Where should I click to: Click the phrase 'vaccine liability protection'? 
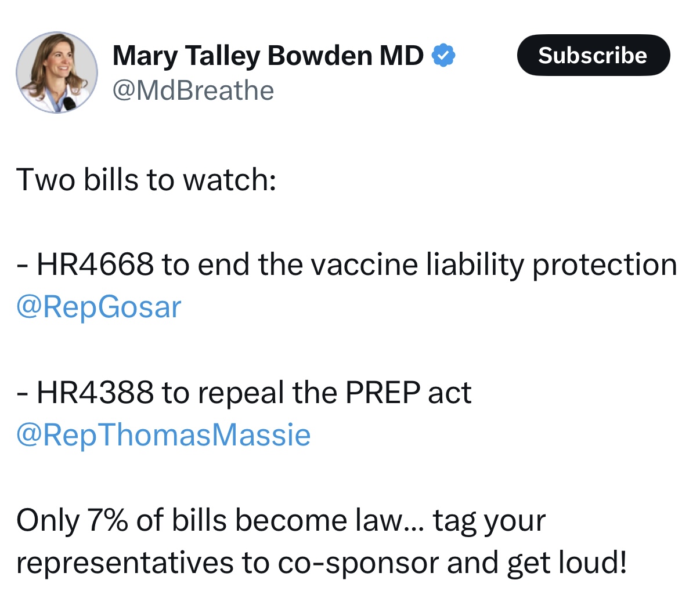point(494,265)
